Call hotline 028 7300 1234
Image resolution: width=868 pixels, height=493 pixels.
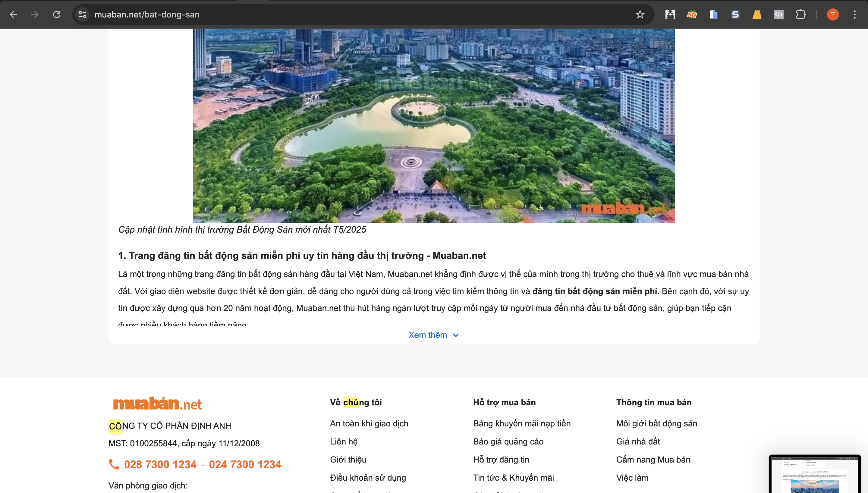click(x=160, y=465)
